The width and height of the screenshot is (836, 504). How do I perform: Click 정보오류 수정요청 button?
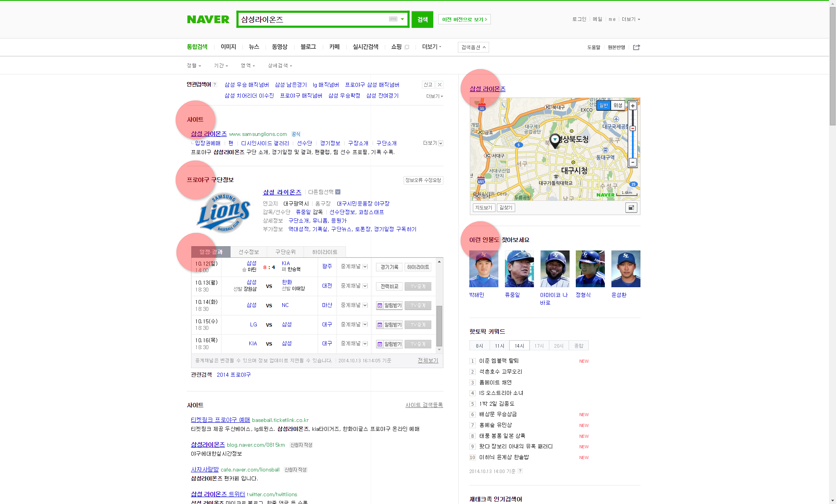click(423, 180)
